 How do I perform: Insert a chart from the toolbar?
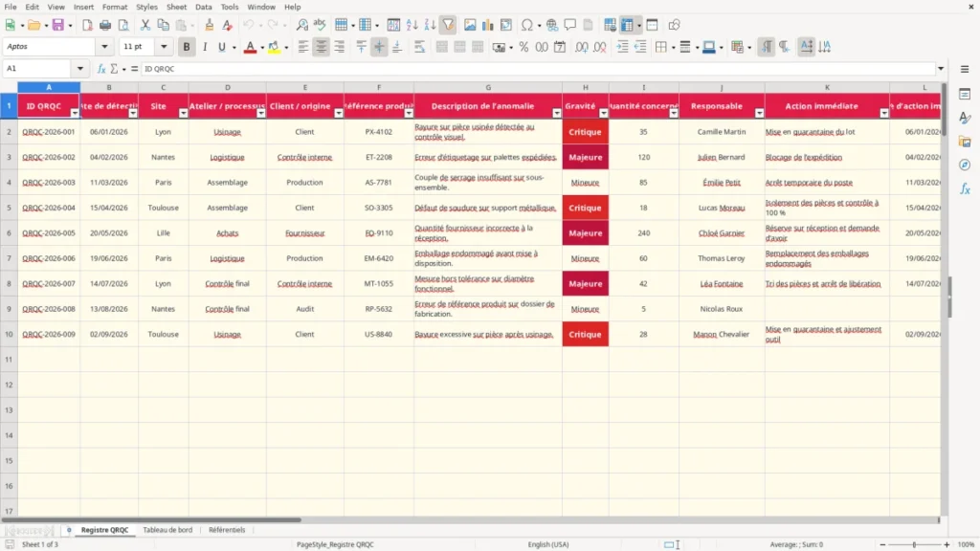[x=487, y=25]
